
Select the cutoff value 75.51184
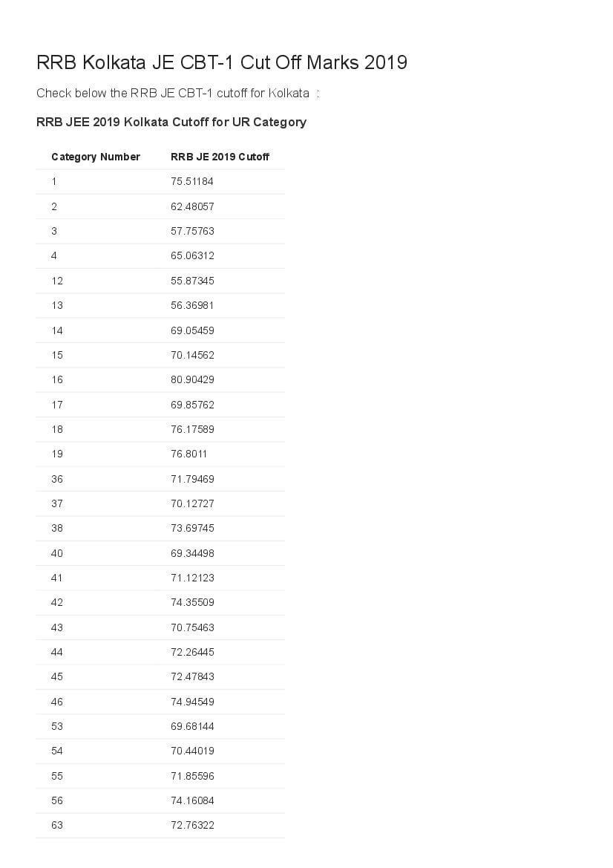click(192, 181)
